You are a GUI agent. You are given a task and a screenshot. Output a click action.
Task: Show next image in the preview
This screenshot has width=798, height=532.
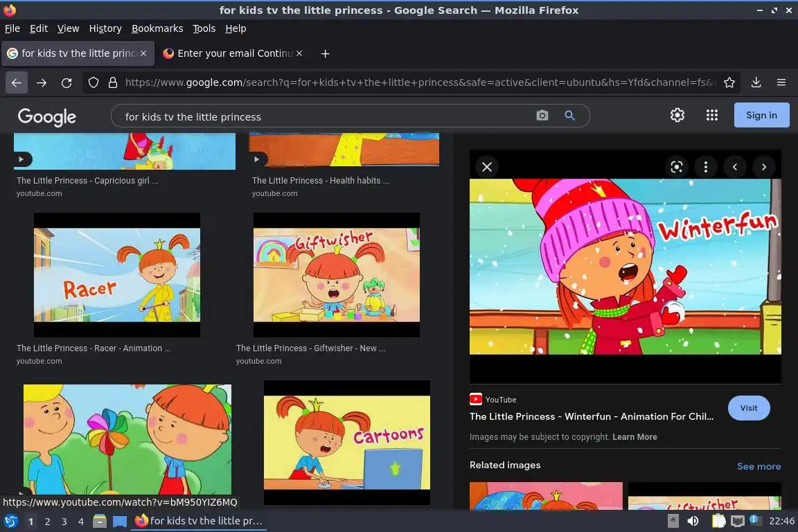pos(763,167)
